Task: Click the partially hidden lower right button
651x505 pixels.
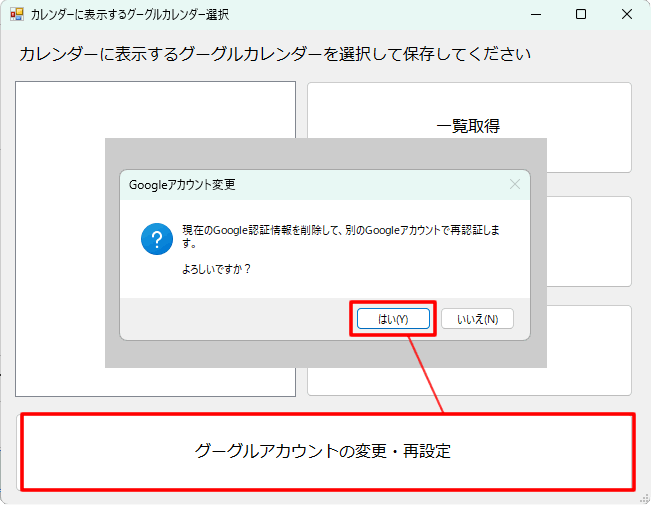Action: tap(590, 350)
